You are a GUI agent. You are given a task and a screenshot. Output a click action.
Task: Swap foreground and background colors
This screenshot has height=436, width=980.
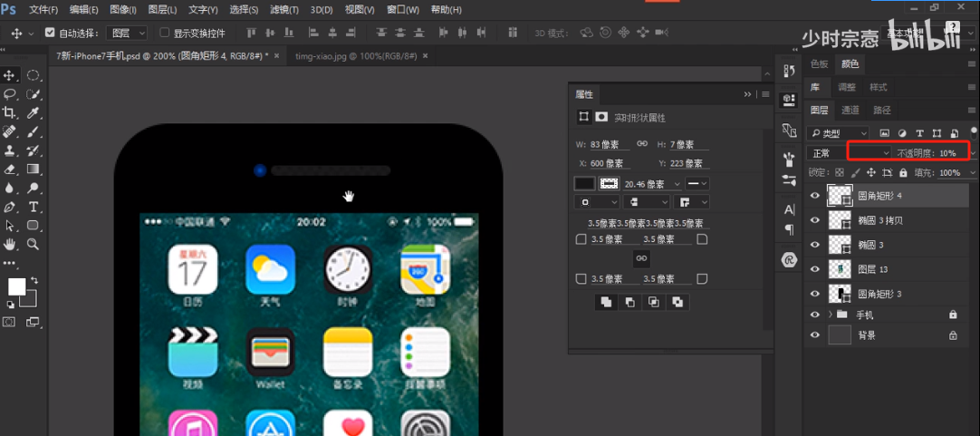tap(34, 279)
